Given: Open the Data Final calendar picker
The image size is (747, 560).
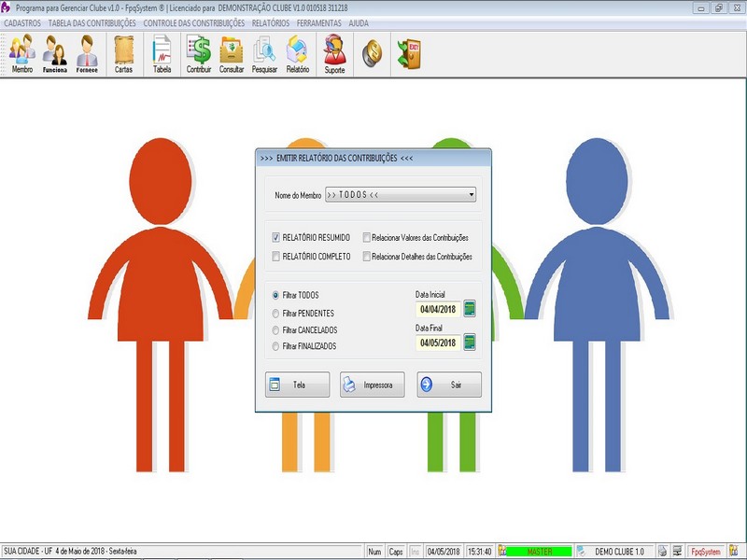Looking at the screenshot, I should tap(470, 343).
